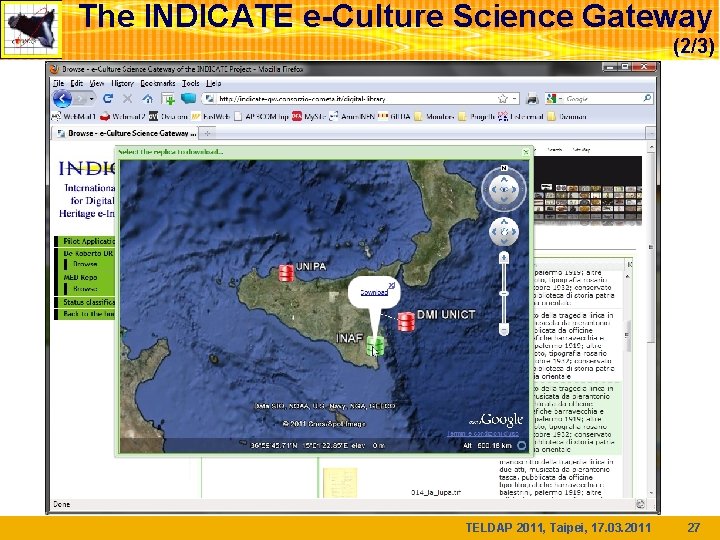
Task: Open Google search engine selector
Action: coord(553,98)
